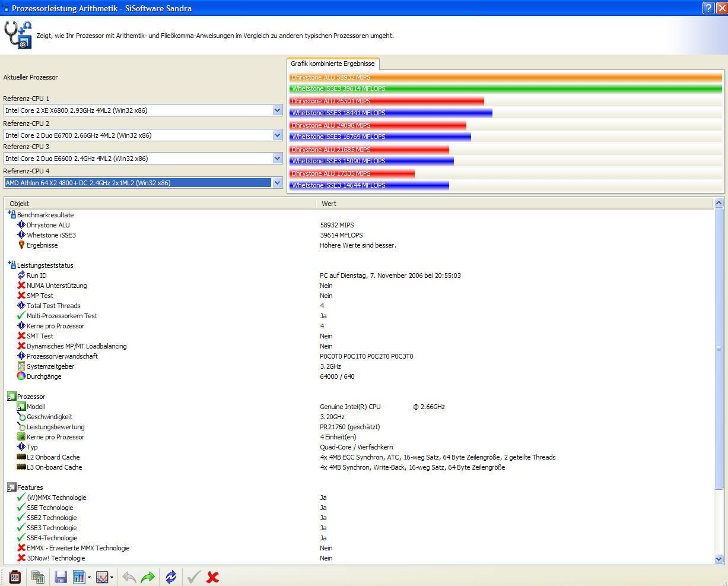Click the lightbulb icon next to Ergebnisse
Screen dimensions: 728x586
[x=21, y=245]
